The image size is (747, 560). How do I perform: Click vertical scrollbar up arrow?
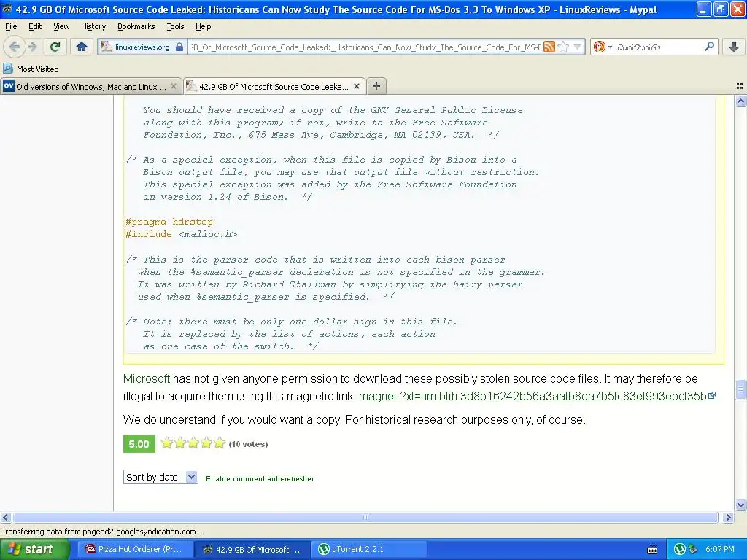pyautogui.click(x=740, y=101)
